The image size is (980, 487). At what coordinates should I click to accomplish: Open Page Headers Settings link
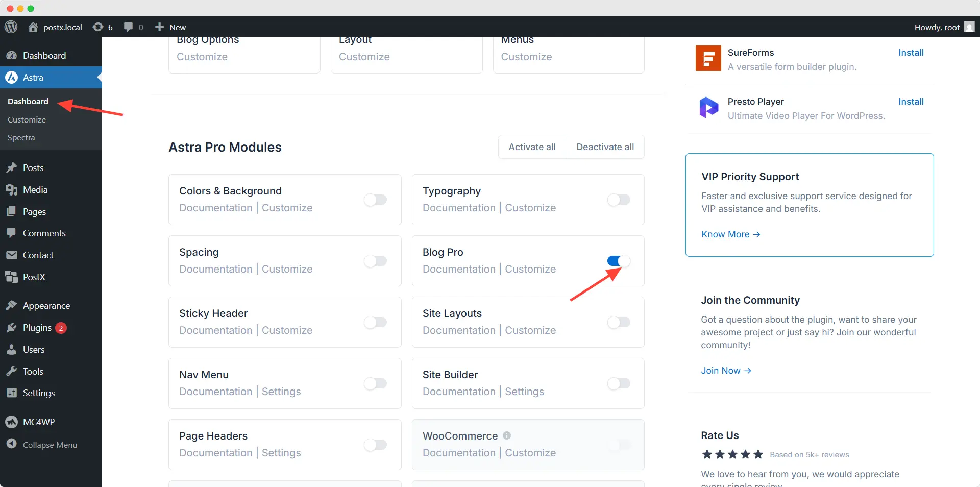tap(281, 453)
